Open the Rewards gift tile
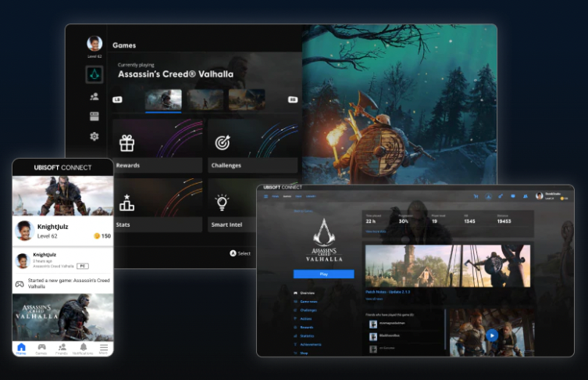The width and height of the screenshot is (588, 380). pyautogui.click(x=158, y=145)
